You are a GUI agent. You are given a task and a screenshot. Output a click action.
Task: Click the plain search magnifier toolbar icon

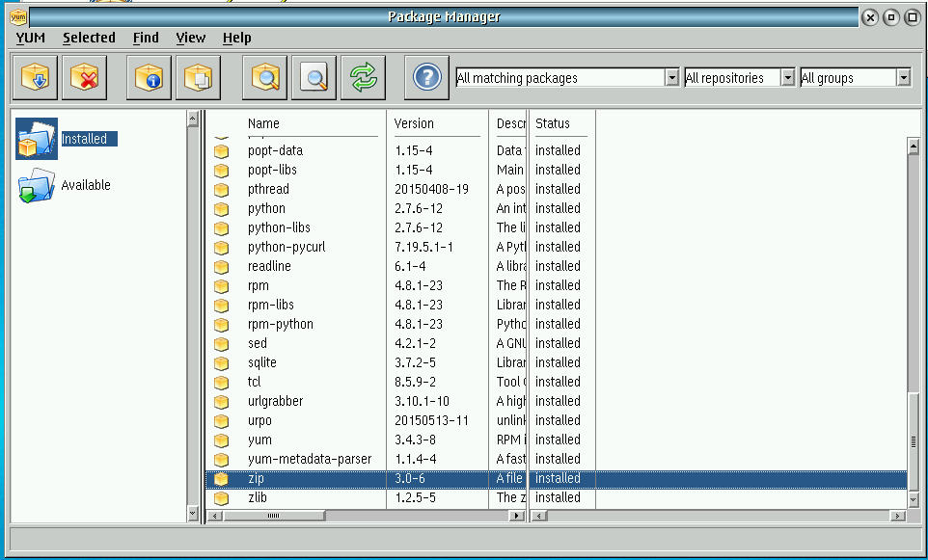[x=314, y=78]
